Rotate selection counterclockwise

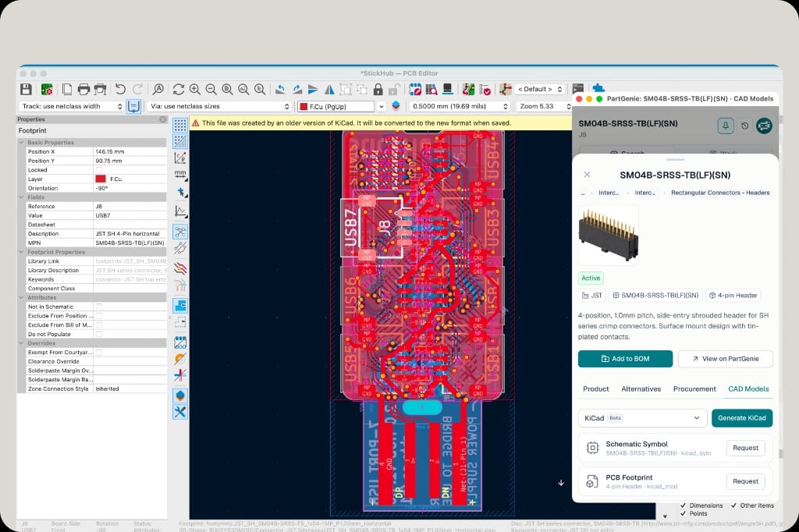[x=280, y=89]
